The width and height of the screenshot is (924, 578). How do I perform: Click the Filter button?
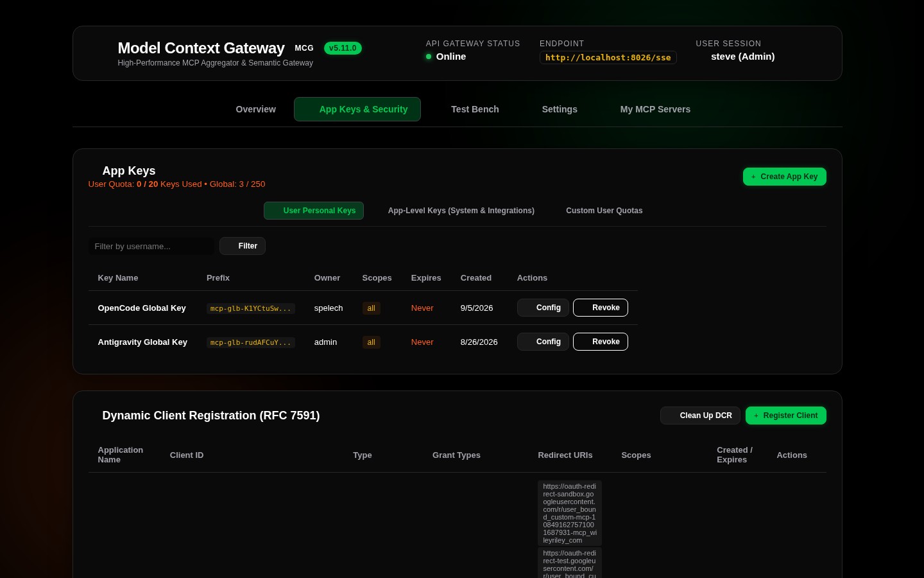click(243, 246)
